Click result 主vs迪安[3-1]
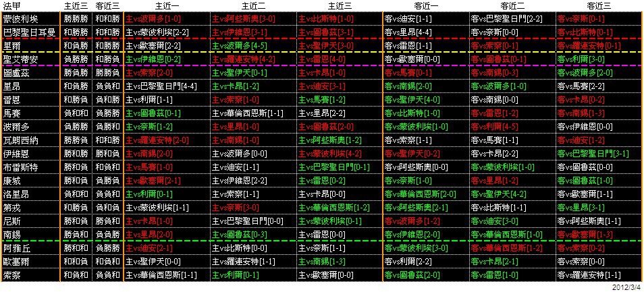Image resolution: width=644 pixels, height=292 pixels. point(322,86)
